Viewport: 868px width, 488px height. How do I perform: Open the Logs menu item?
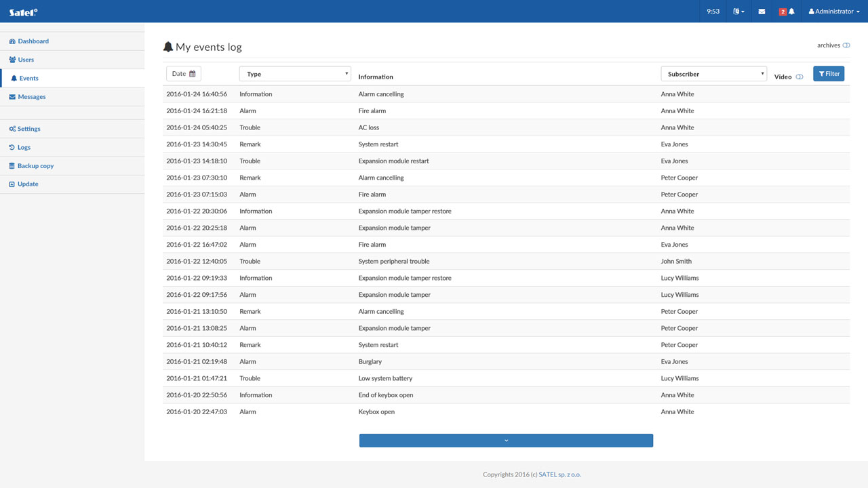pyautogui.click(x=24, y=147)
